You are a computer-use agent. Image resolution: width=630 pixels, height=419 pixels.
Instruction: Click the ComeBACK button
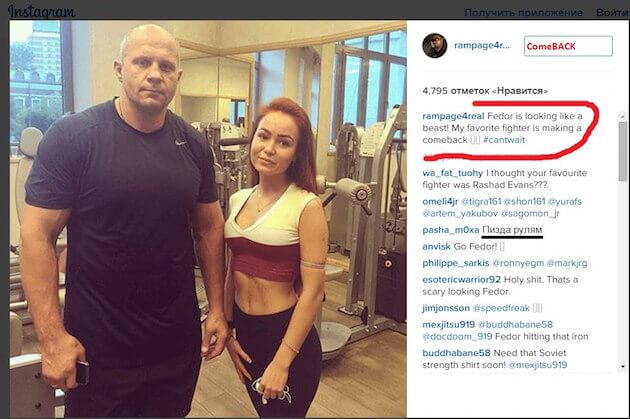[568, 46]
